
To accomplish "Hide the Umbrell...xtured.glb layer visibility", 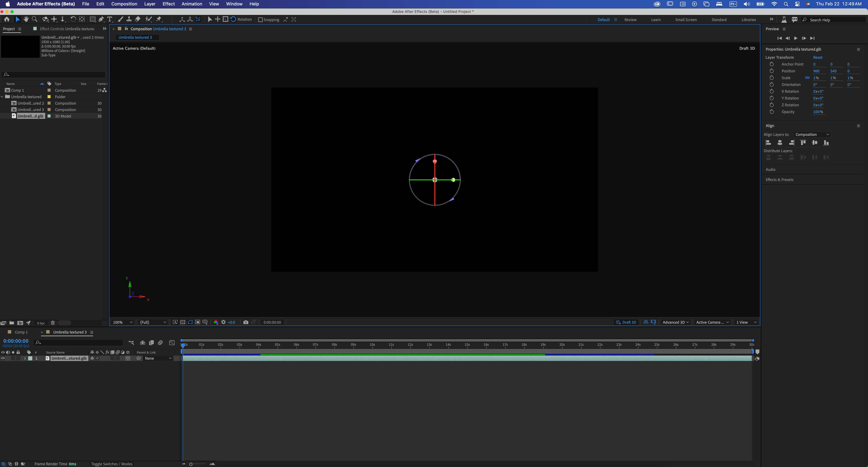I will point(3,358).
